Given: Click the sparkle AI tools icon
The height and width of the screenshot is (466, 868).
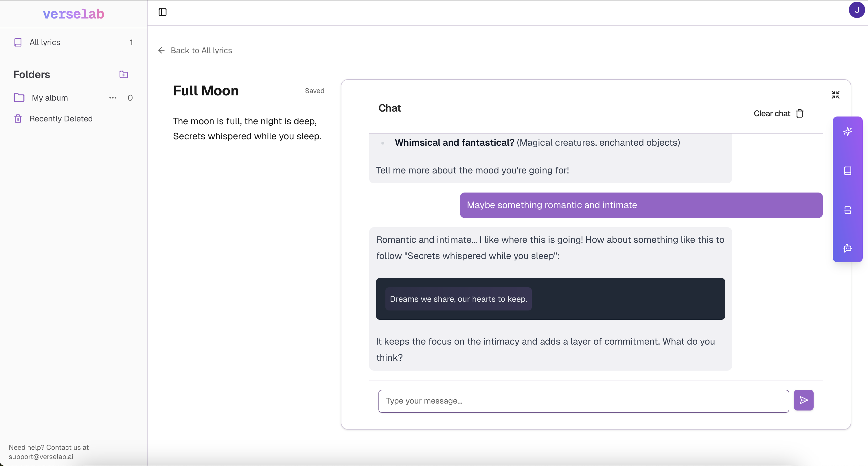Looking at the screenshot, I should pos(847,131).
